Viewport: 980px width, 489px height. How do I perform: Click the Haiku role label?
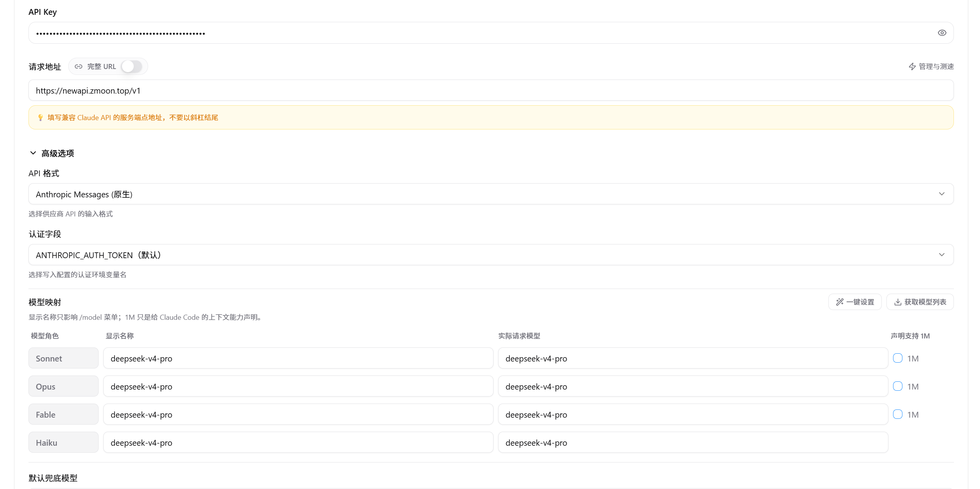click(x=63, y=442)
